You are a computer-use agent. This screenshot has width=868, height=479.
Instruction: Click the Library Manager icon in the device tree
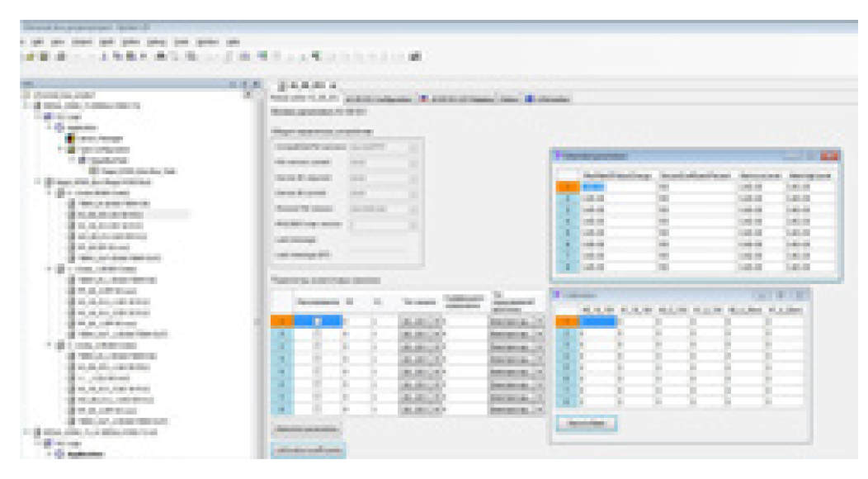[x=70, y=138]
